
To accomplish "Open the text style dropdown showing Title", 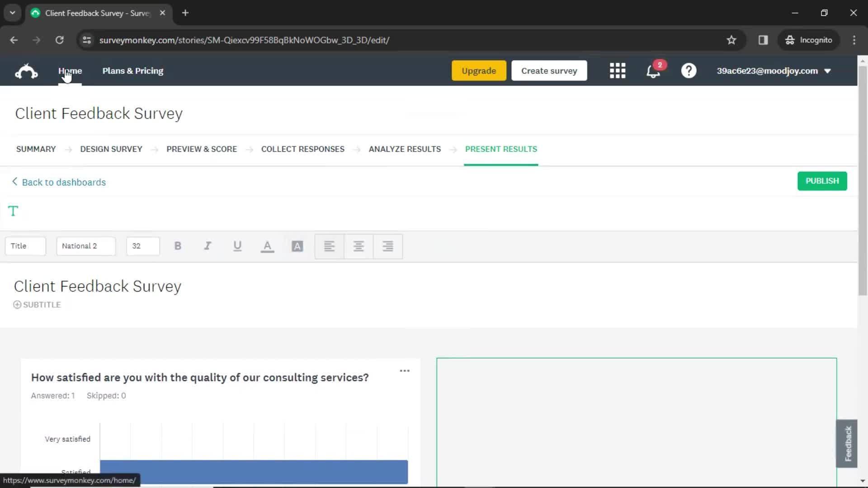I will [25, 245].
